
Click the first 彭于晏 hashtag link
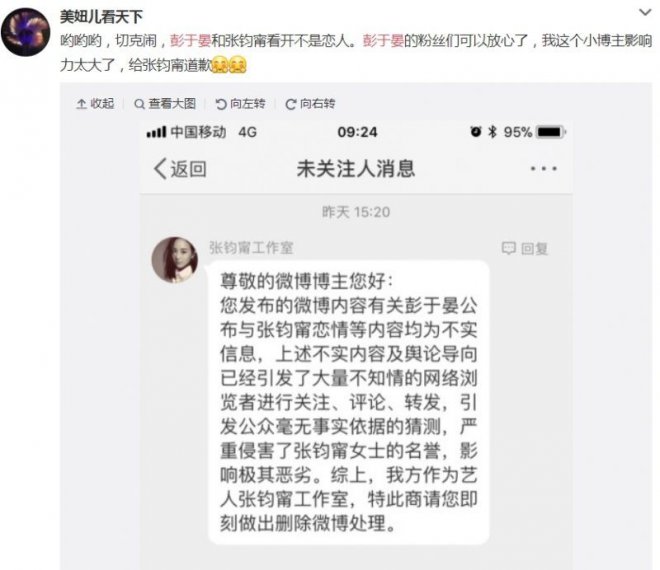tap(190, 40)
